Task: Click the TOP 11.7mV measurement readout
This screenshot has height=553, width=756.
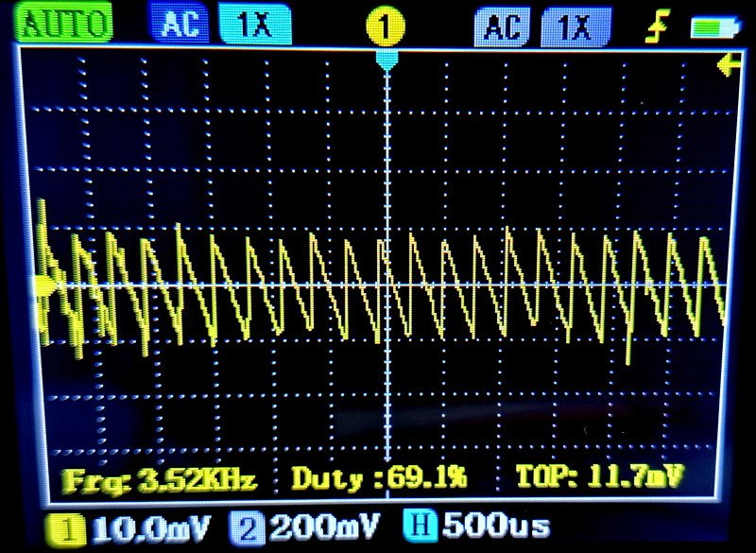Action: coord(599,476)
